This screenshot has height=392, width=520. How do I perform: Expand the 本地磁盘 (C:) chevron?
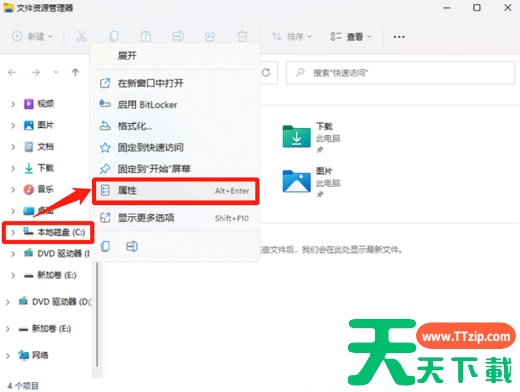[13, 232]
